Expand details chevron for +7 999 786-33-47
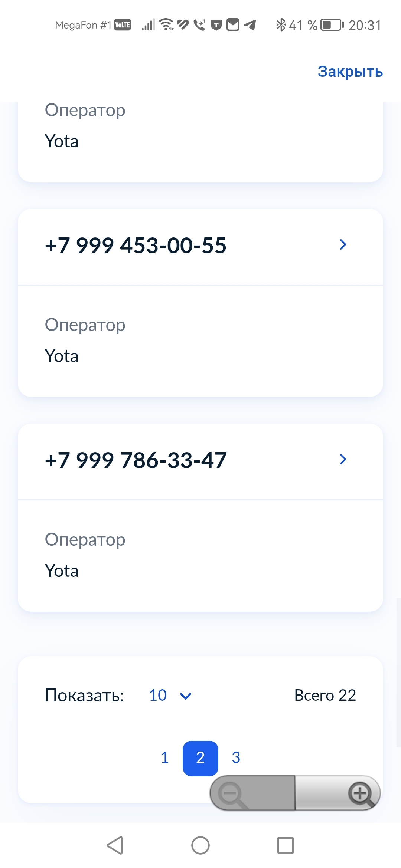401x868 pixels. pos(343,459)
